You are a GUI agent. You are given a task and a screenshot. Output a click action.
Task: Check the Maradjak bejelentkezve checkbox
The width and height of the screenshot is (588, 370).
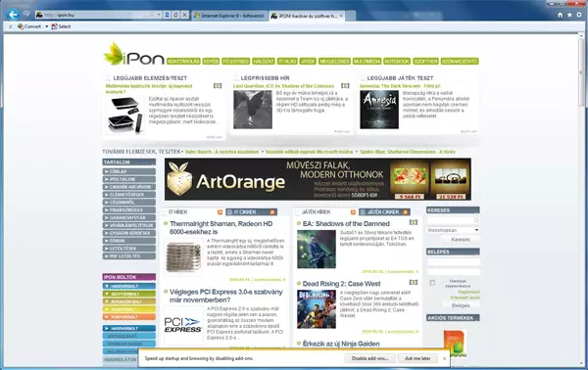432,283
